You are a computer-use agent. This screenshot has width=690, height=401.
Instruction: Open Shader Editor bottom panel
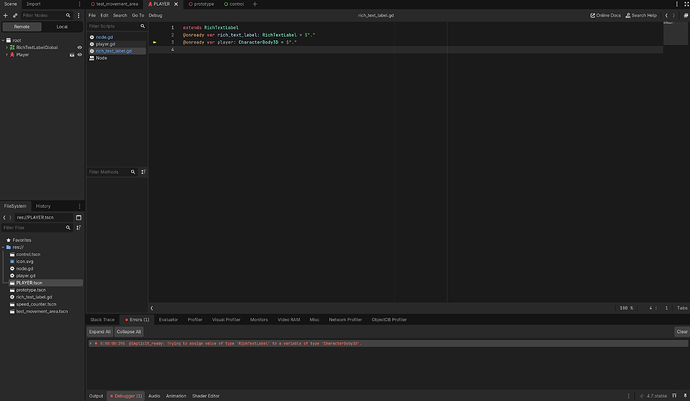click(x=206, y=396)
